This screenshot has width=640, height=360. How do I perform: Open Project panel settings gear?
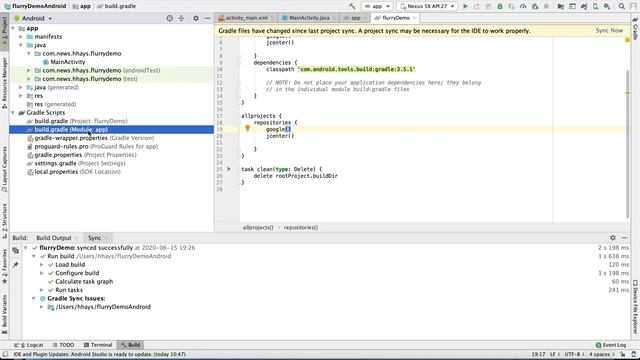click(196, 18)
